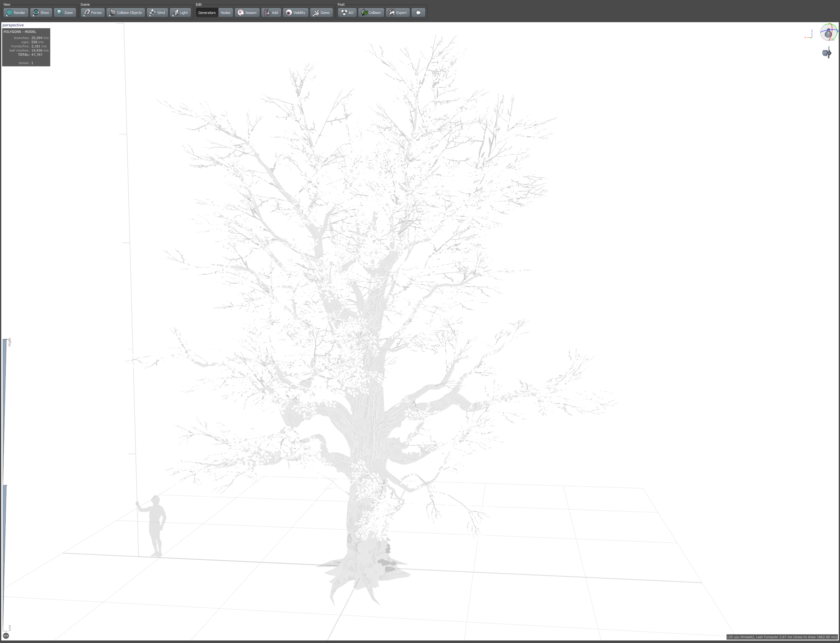Open the Show options dropdown
The width and height of the screenshot is (840, 643).
coord(41,13)
